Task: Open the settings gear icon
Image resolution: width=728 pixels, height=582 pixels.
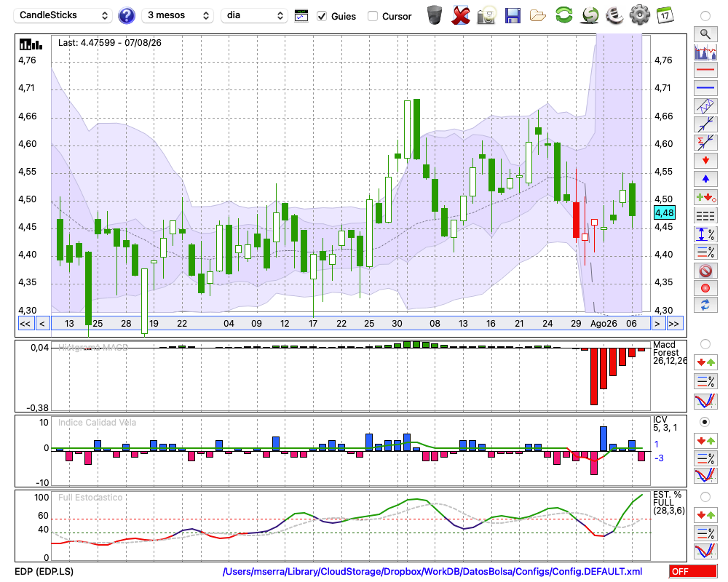Action: click(639, 15)
